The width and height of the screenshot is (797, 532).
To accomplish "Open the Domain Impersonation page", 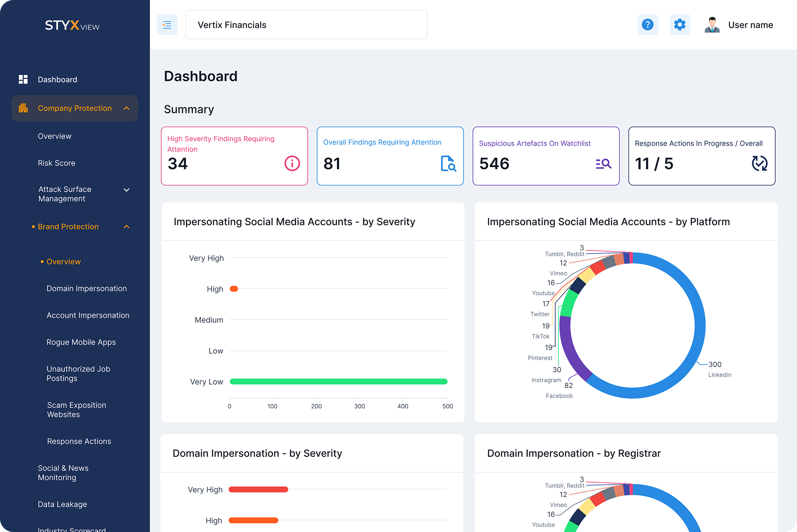I will coord(86,288).
